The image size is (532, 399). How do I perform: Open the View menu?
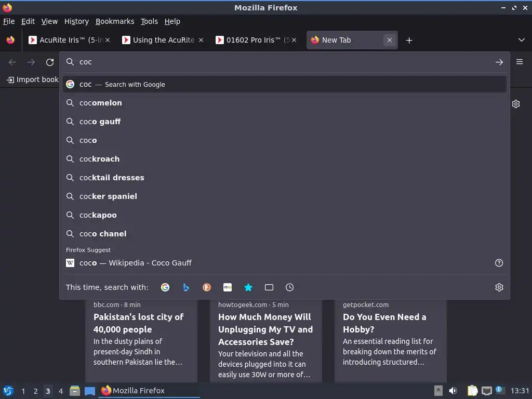tap(49, 21)
